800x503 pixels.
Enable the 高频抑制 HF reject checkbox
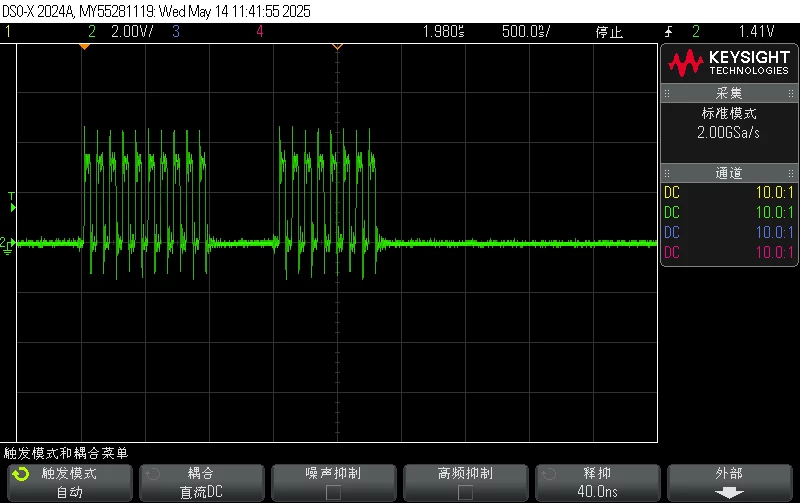[x=465, y=492]
